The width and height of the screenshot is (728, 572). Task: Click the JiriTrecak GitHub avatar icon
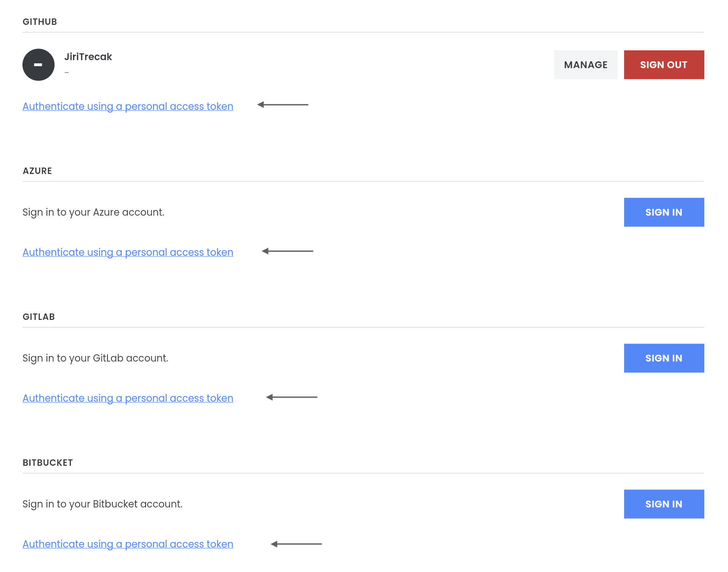[39, 65]
